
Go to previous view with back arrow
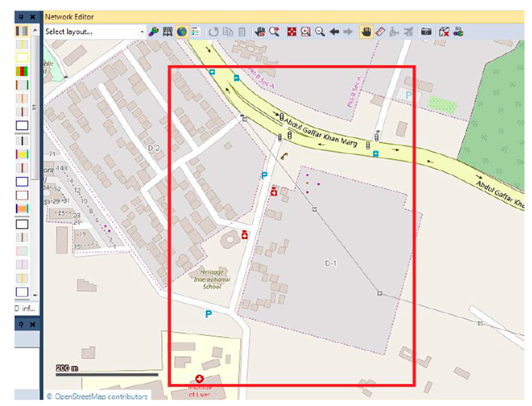[334, 32]
